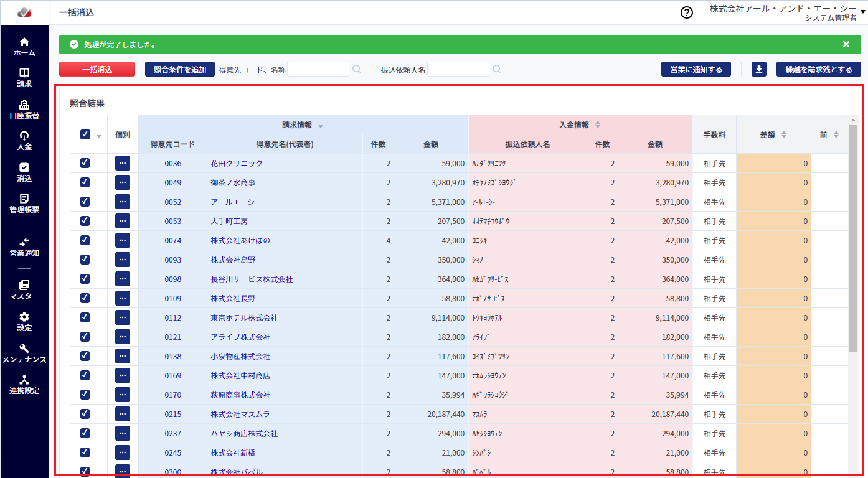Open the 管理帳票 sidebar menu
This screenshot has height=478, width=868.
click(x=24, y=204)
